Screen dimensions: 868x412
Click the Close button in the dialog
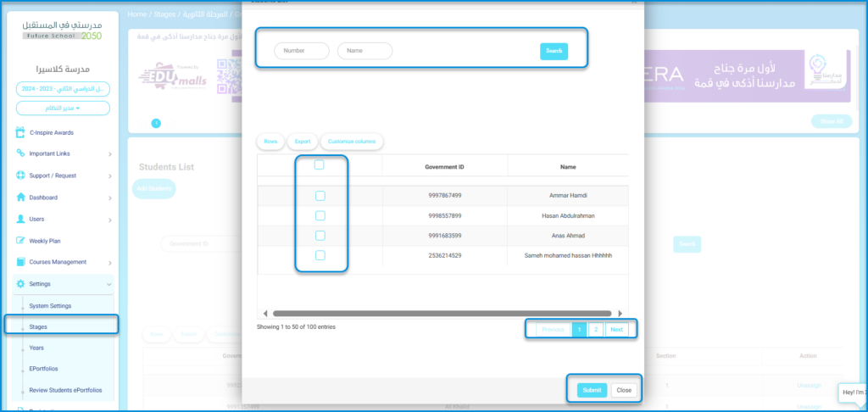pyautogui.click(x=624, y=390)
